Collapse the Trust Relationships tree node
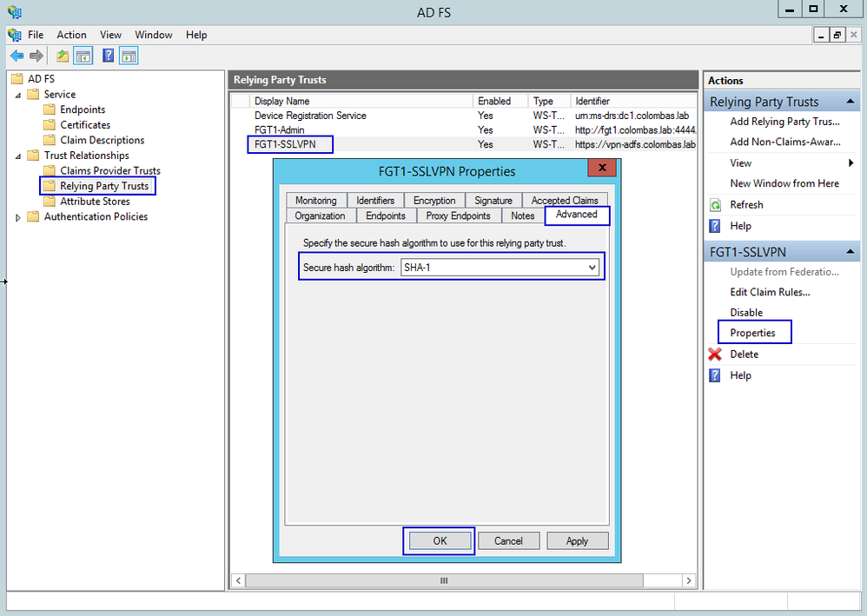Screen dimensions: 867x616 (18, 156)
